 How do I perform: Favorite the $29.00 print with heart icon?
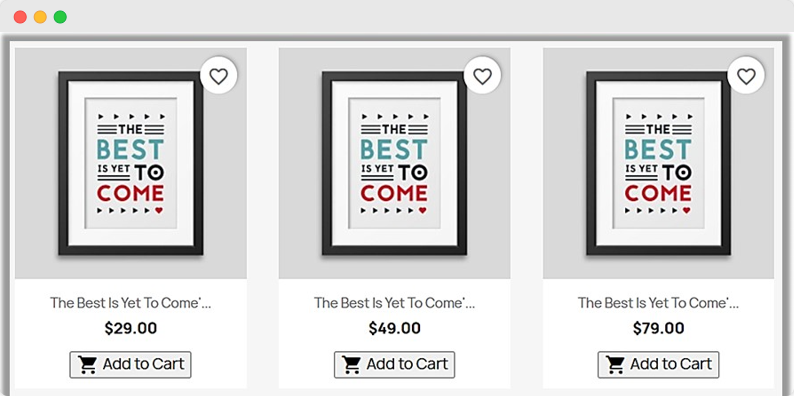(x=219, y=76)
